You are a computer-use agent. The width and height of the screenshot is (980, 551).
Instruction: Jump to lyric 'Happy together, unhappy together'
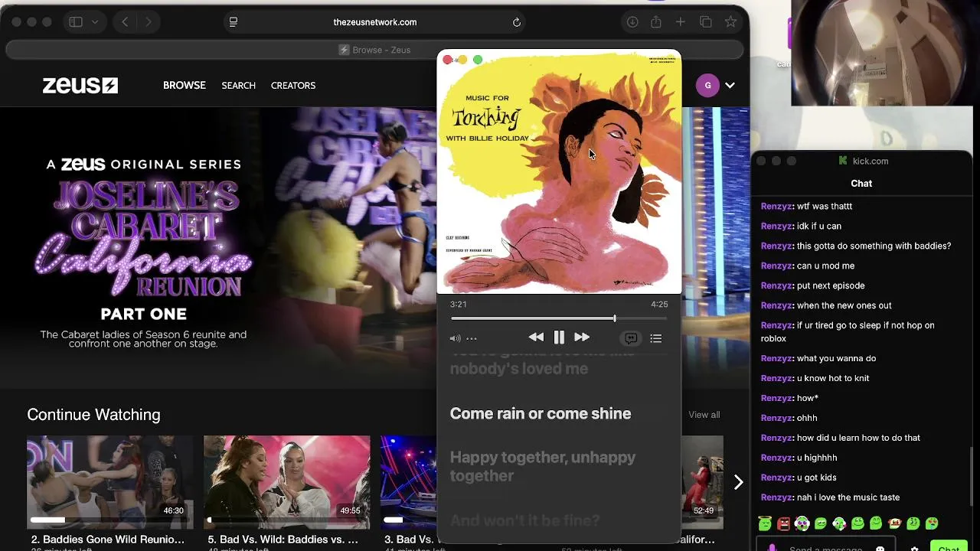tap(543, 466)
